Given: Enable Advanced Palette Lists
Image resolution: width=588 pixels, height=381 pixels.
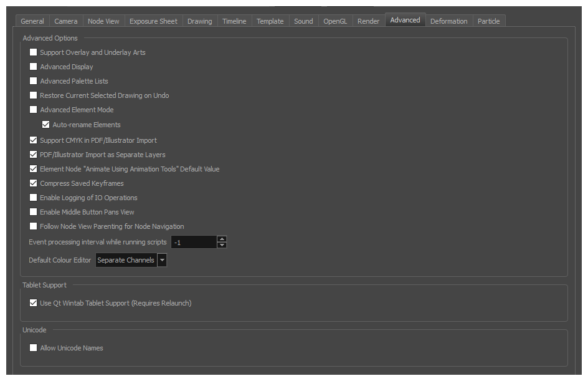Looking at the screenshot, I should (33, 80).
